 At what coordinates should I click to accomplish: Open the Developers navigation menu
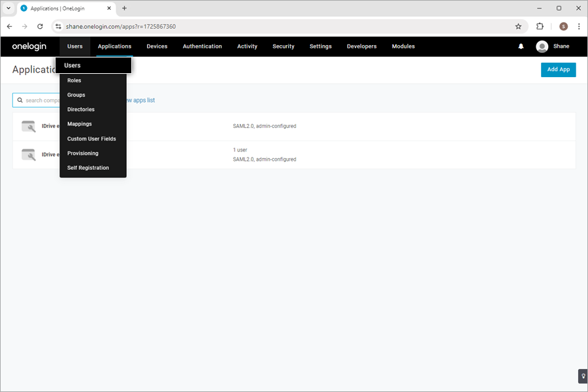click(362, 46)
